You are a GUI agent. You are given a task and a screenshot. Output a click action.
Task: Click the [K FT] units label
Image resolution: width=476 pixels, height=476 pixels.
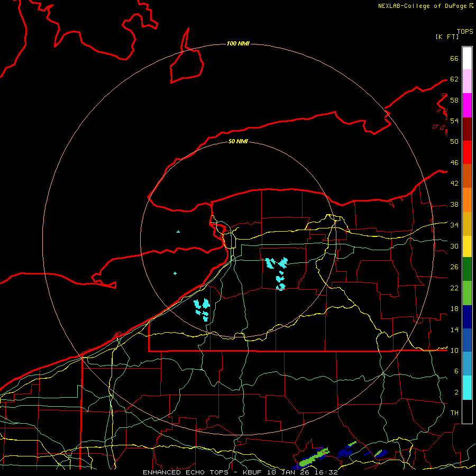(x=447, y=36)
